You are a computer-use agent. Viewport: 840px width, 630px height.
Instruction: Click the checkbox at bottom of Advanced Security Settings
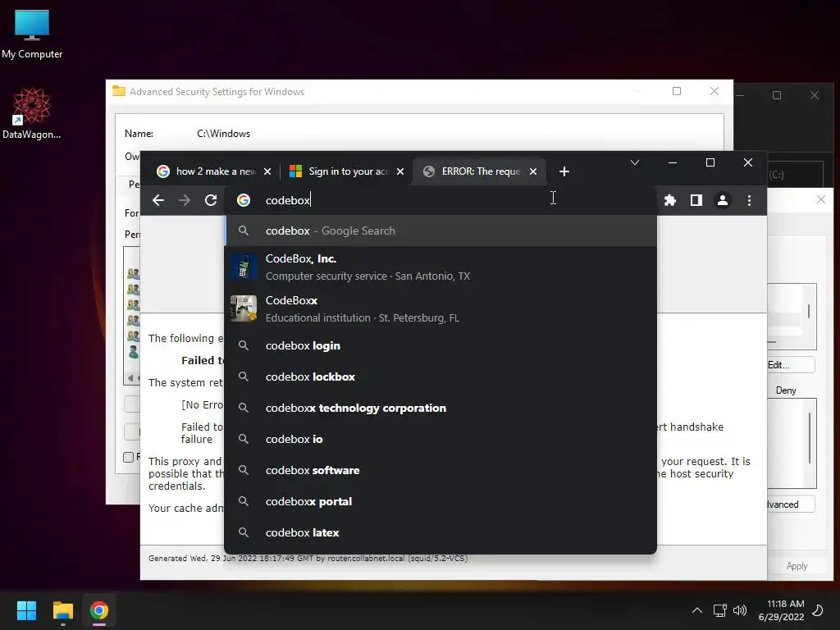[129, 457]
